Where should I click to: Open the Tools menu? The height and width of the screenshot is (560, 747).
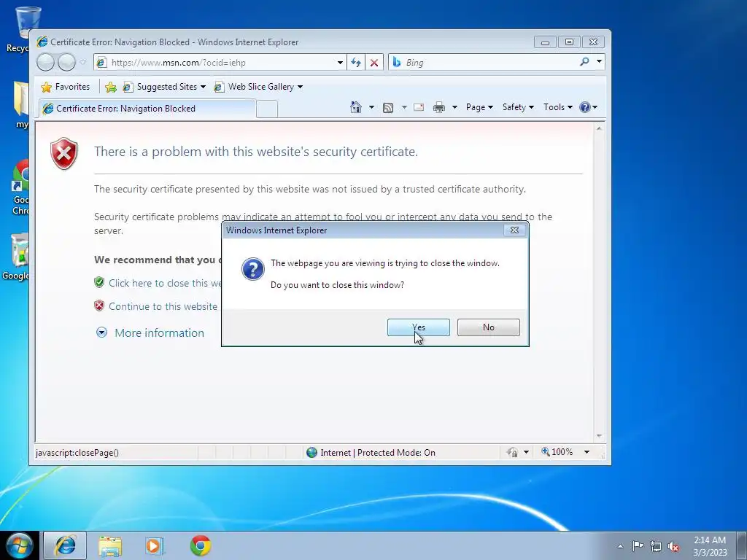(x=558, y=107)
